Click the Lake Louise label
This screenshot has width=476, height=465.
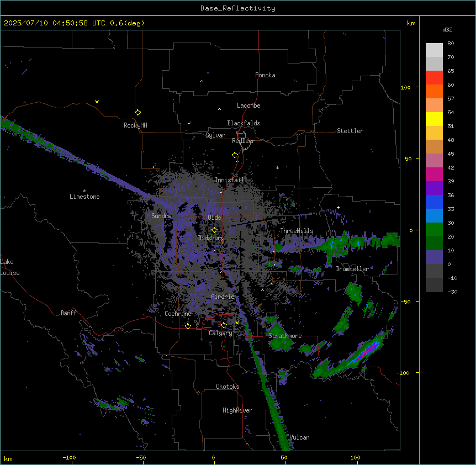10,267
